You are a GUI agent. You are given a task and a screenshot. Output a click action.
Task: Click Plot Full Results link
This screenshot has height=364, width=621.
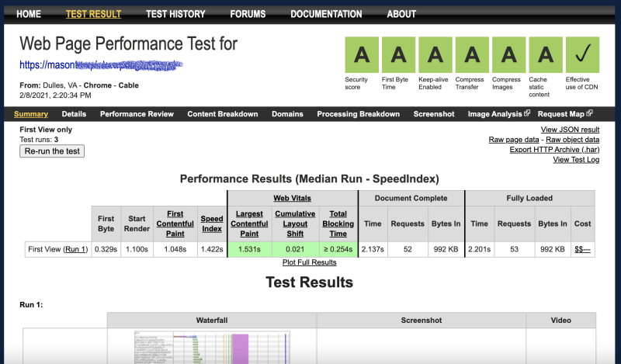click(309, 262)
